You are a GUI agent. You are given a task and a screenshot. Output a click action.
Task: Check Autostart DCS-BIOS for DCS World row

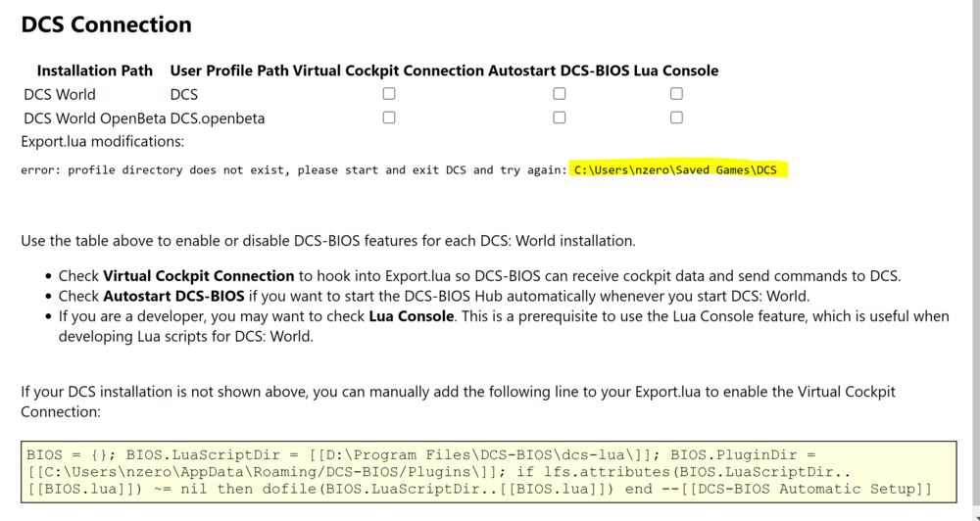pyautogui.click(x=559, y=94)
